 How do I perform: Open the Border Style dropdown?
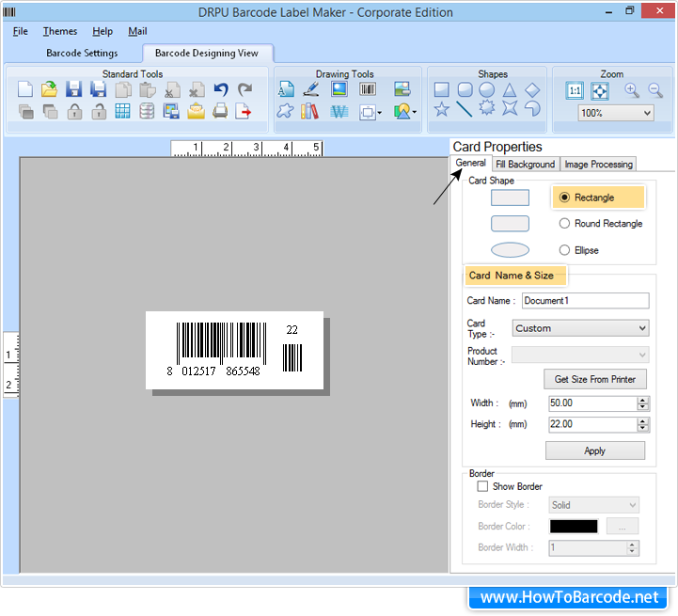point(633,505)
